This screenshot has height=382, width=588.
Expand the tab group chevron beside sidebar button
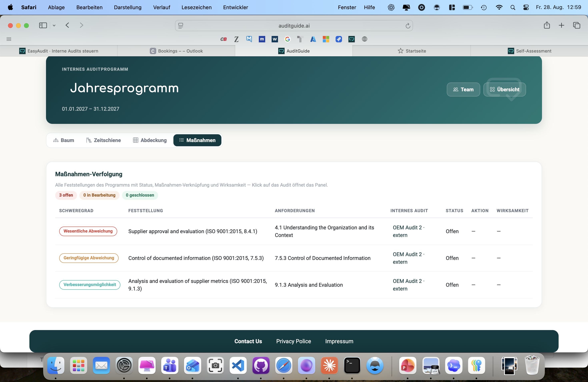point(54,25)
